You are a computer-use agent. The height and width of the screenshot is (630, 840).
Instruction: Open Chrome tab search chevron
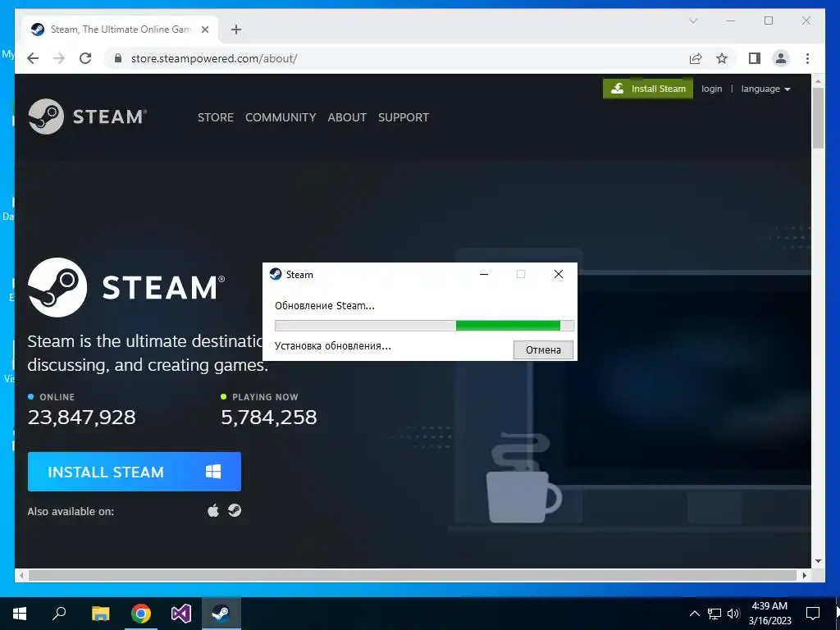tap(692, 21)
